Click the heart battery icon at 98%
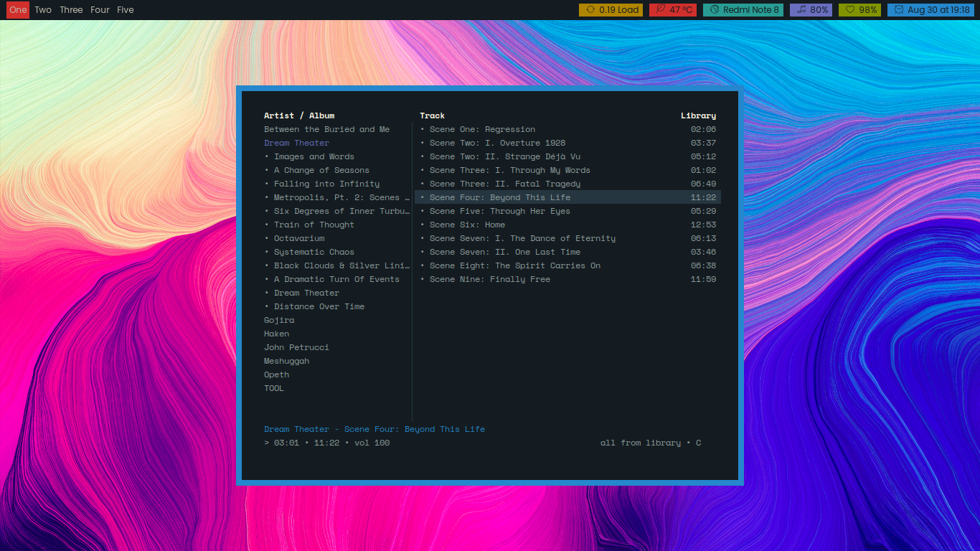Image resolution: width=980 pixels, height=551 pixels. click(x=850, y=10)
